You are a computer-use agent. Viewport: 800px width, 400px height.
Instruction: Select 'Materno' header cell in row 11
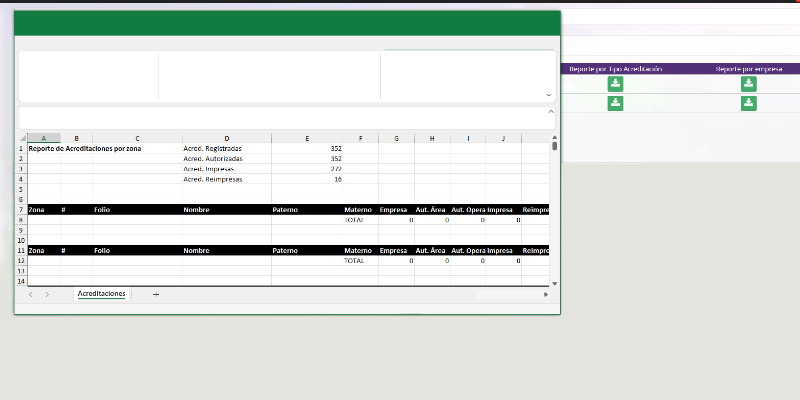pyautogui.click(x=361, y=251)
